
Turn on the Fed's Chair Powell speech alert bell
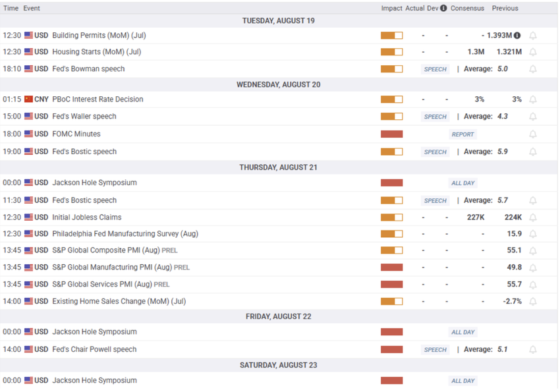(x=533, y=350)
